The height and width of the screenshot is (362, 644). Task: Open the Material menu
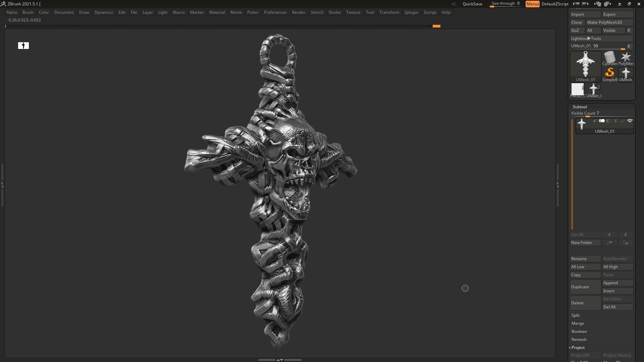click(217, 12)
